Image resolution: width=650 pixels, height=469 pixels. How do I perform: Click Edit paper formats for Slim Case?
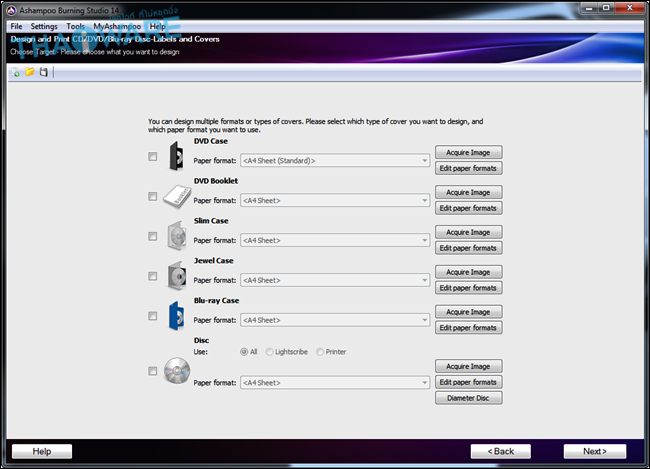[468, 248]
